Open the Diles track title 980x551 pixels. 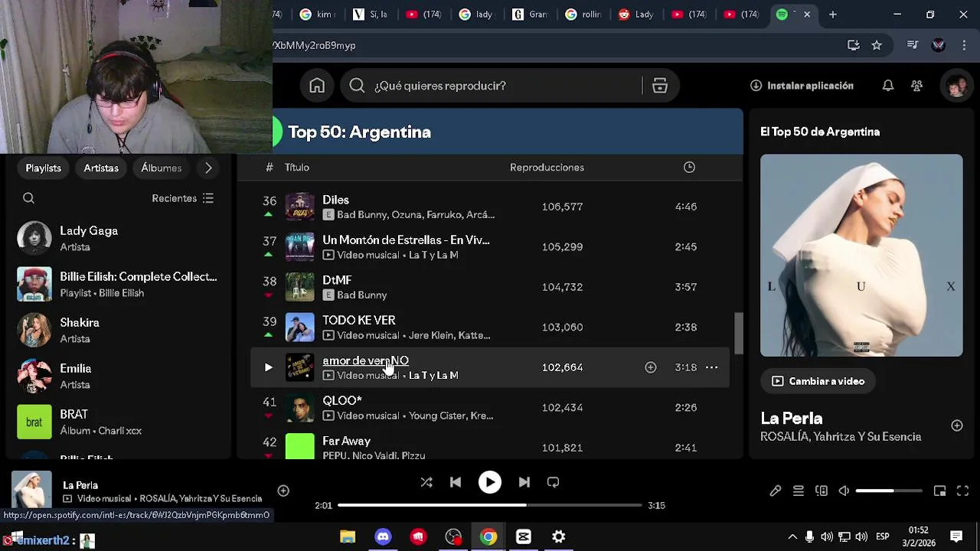coord(335,200)
